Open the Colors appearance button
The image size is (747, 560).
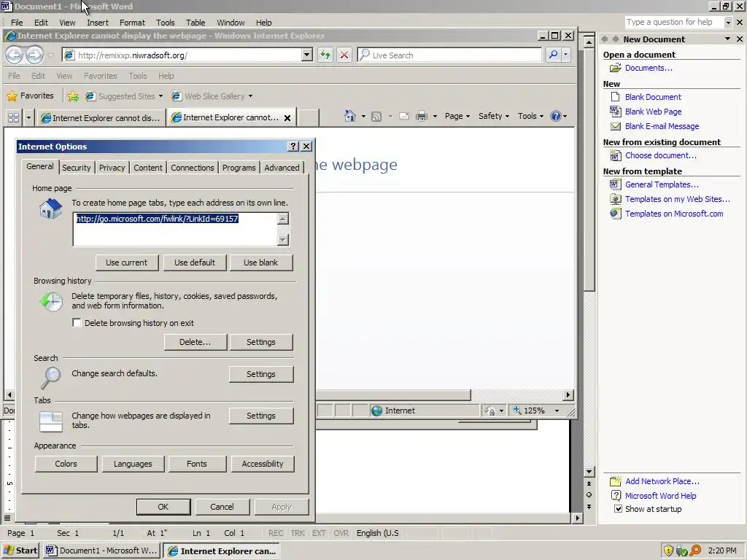click(x=66, y=464)
